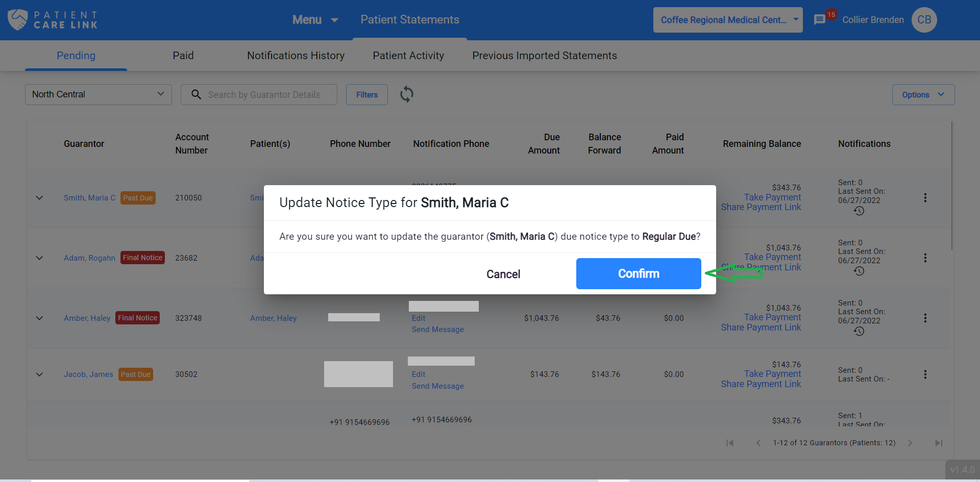Click the Remaining Balance column header
The height and width of the screenshot is (482, 980).
[x=762, y=144]
